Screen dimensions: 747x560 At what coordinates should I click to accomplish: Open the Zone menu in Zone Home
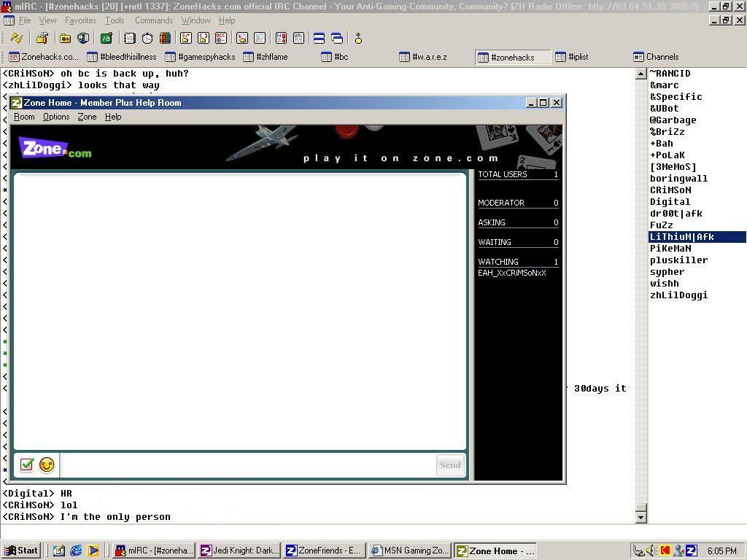(88, 117)
